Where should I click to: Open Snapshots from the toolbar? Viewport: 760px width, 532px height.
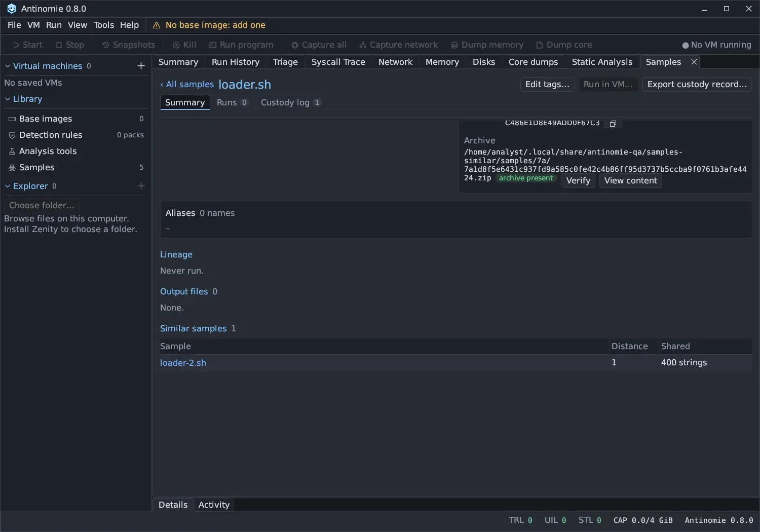pyautogui.click(x=129, y=45)
